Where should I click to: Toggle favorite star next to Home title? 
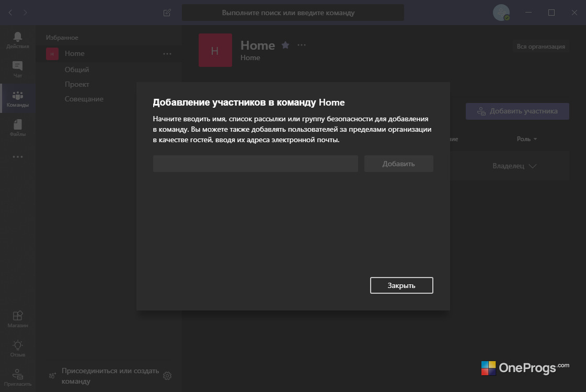tap(285, 45)
